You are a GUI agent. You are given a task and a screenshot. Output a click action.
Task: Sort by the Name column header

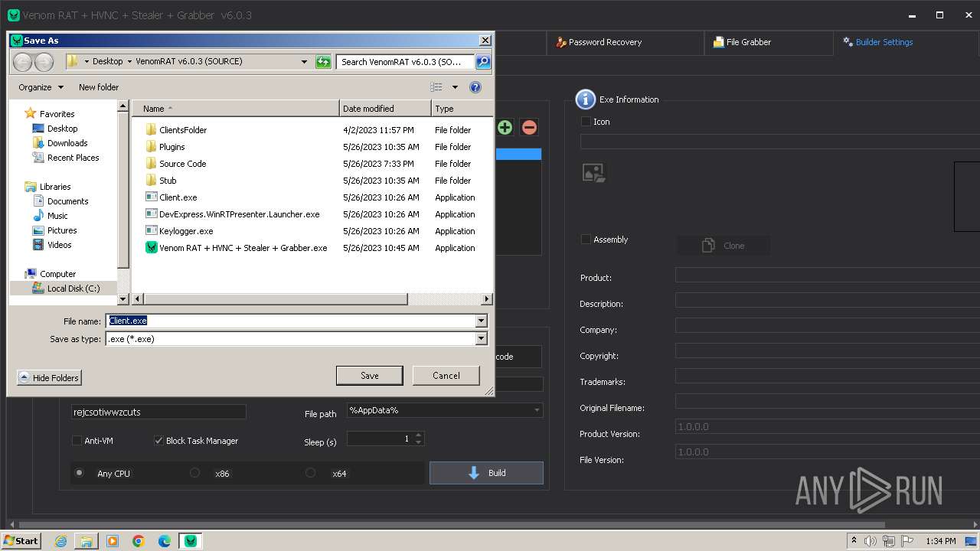tap(236, 109)
